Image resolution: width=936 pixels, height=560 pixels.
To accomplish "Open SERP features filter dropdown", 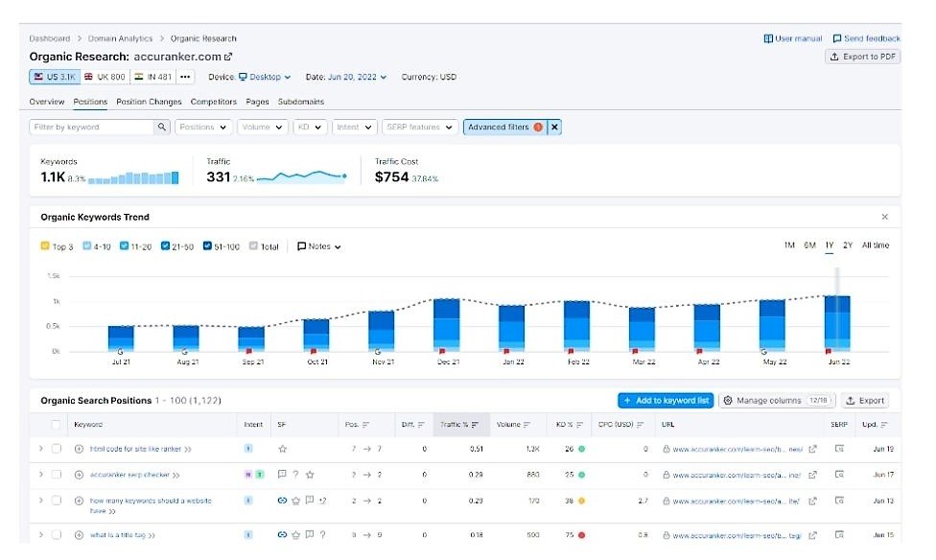I will pyautogui.click(x=420, y=128).
